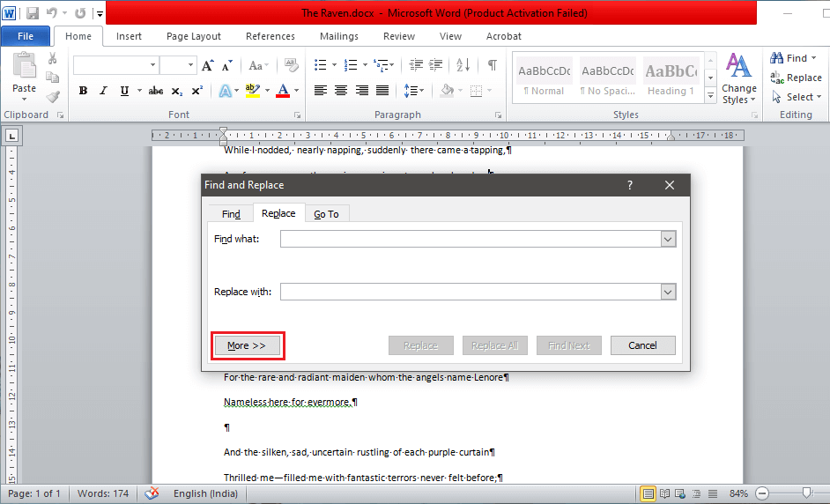830x504 pixels.
Task: Click the Strikethrough icon
Action: tap(156, 91)
